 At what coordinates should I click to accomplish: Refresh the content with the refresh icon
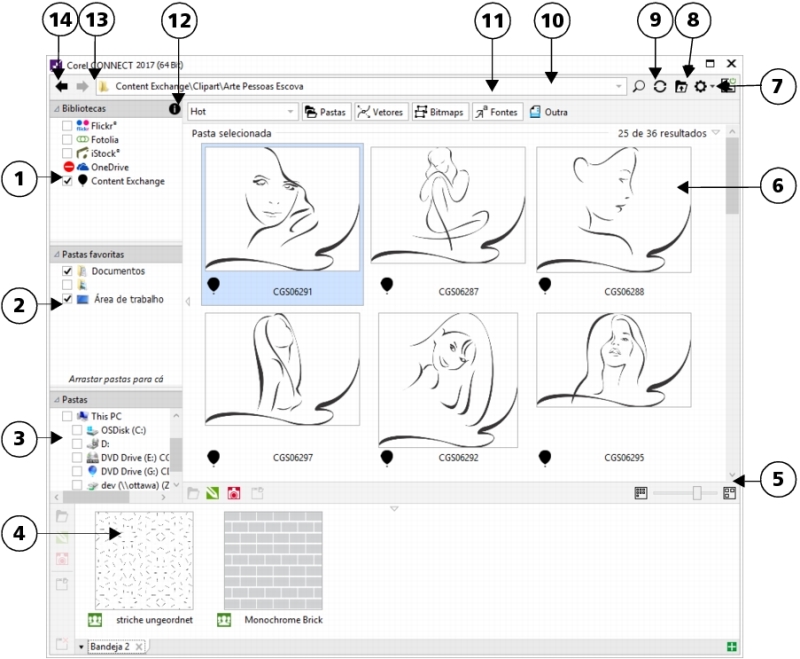(660, 87)
